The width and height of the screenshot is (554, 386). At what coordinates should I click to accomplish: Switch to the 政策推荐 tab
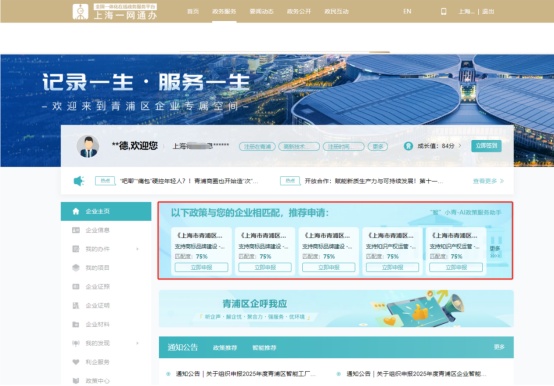pyautogui.click(x=225, y=348)
